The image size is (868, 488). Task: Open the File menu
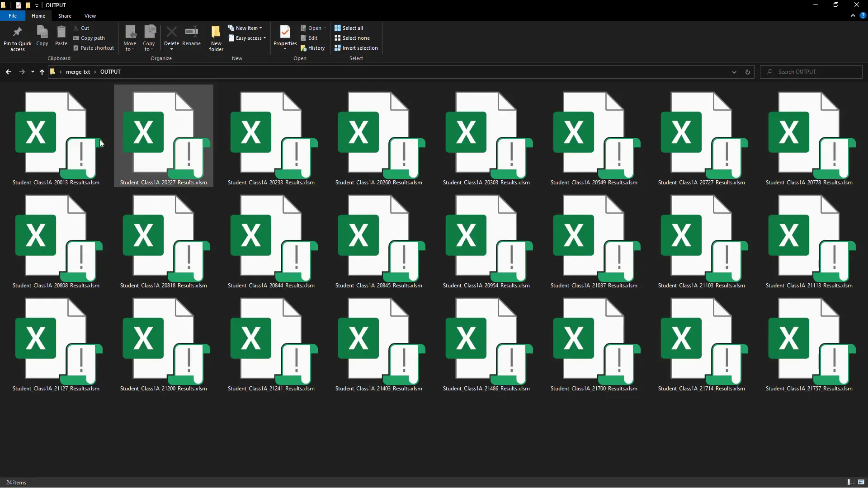(x=12, y=15)
